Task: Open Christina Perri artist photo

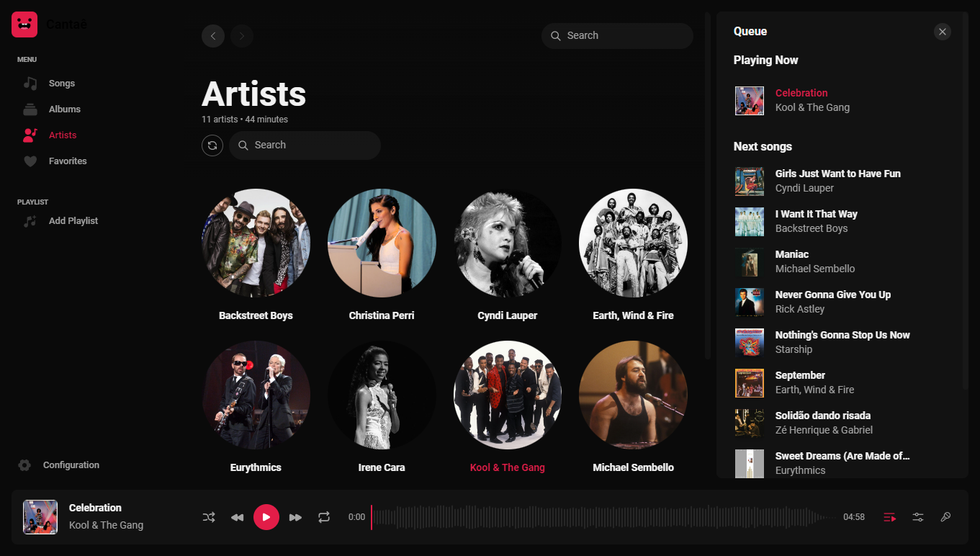Action: tap(382, 243)
